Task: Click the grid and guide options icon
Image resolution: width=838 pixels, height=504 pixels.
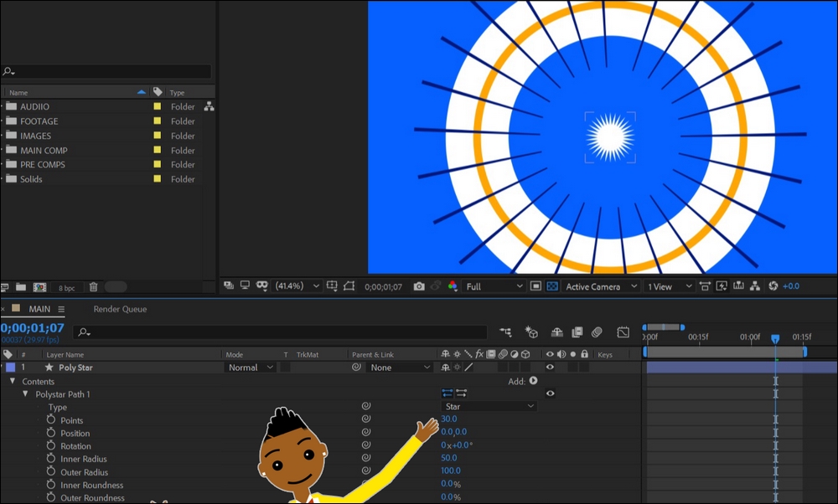Action: [332, 286]
